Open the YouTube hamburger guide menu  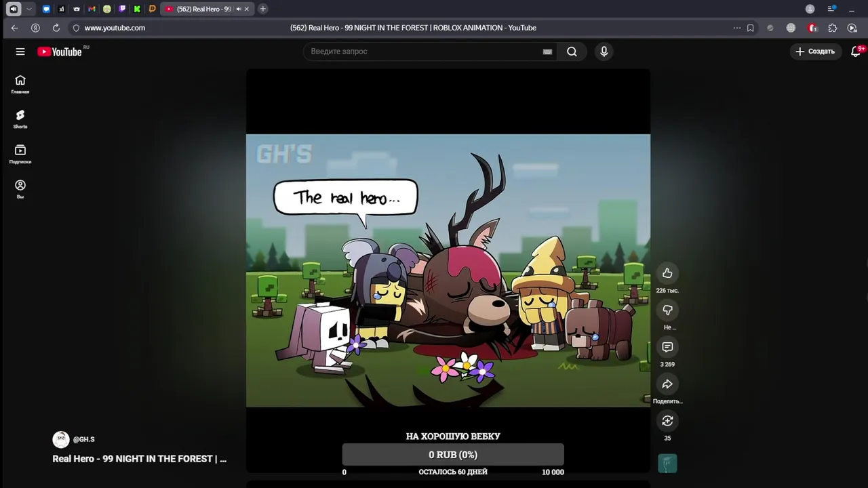point(20,52)
